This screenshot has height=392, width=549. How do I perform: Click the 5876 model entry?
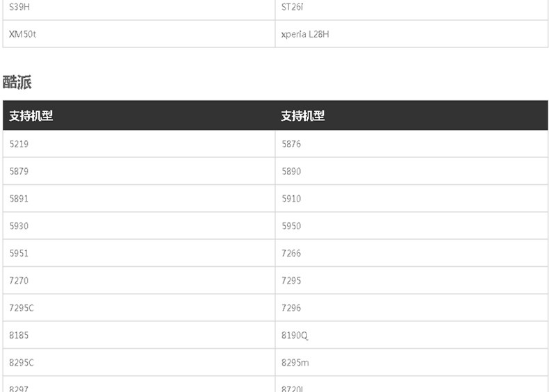pos(291,144)
